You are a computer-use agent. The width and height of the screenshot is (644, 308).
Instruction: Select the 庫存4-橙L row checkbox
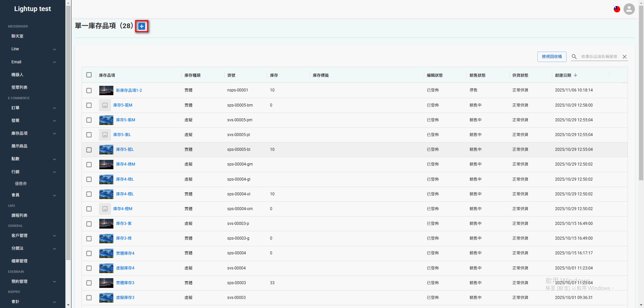89,194
